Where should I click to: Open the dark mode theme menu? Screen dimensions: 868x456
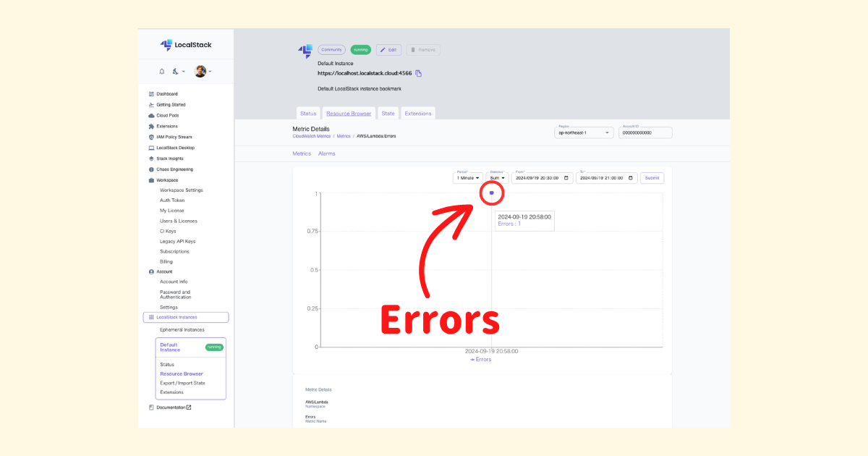pos(179,72)
